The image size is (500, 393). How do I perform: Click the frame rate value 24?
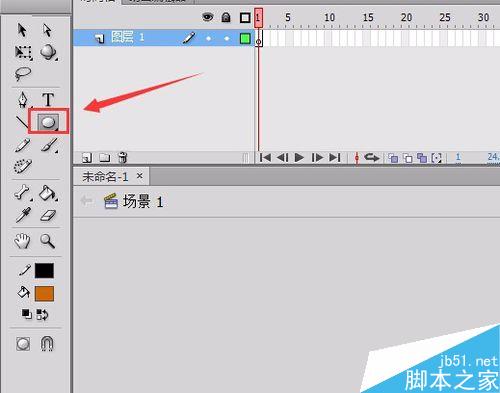click(493, 157)
